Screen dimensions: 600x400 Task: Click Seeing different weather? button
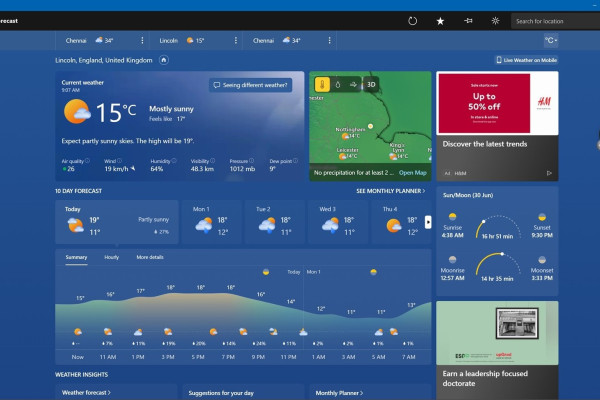point(250,85)
